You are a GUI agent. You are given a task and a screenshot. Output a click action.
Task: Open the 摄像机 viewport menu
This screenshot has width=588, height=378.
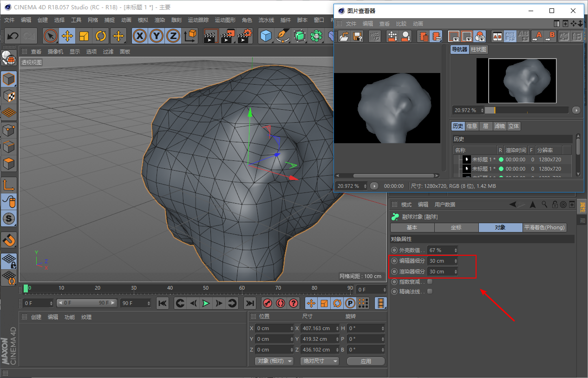point(55,52)
